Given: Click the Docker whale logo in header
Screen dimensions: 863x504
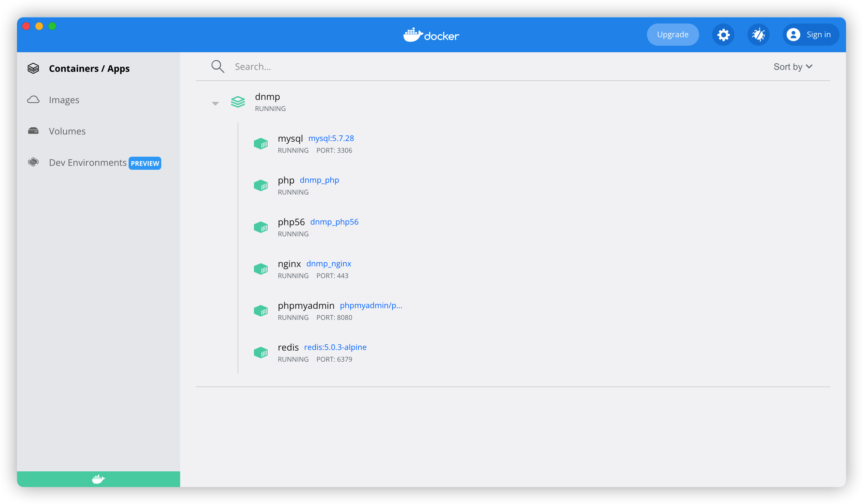Looking at the screenshot, I should click(x=431, y=35).
